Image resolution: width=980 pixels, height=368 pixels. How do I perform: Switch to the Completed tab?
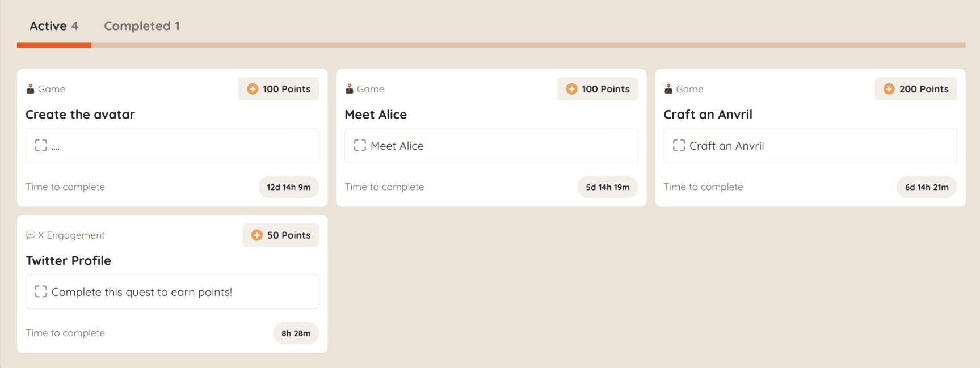tap(141, 26)
